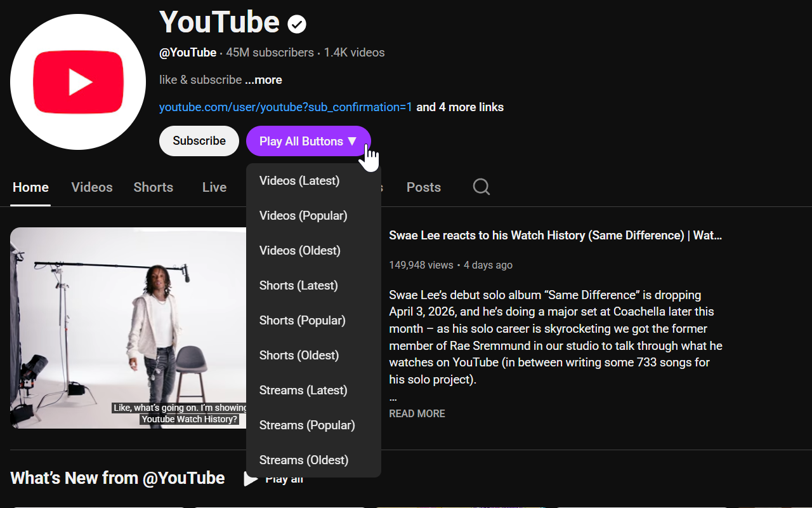Screen dimensions: 812x508
Task: Go to the Posts tab
Action: point(424,187)
